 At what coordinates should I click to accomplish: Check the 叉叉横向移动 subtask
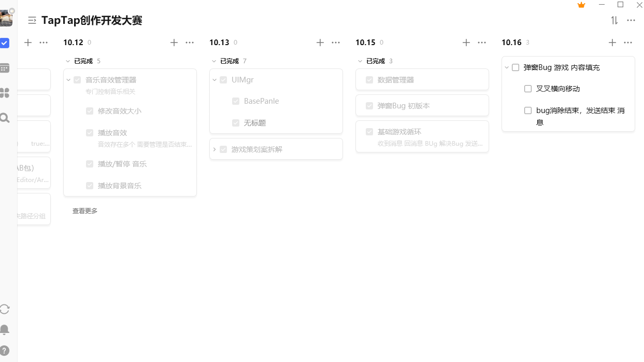(528, 89)
